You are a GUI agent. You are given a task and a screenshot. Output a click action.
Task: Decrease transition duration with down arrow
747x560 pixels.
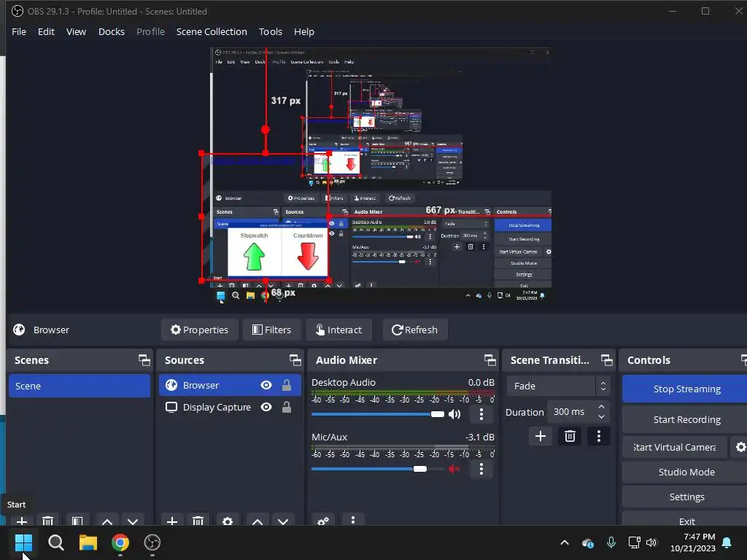tap(601, 416)
